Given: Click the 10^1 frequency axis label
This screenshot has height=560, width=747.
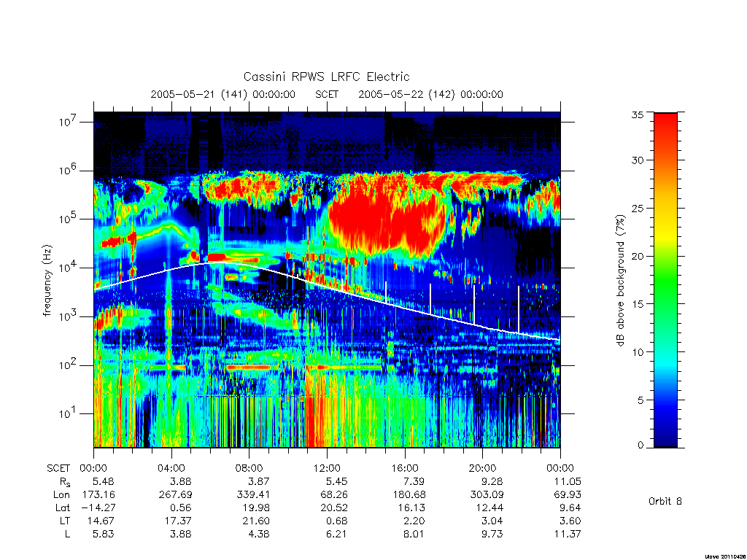Looking at the screenshot, I should (69, 413).
